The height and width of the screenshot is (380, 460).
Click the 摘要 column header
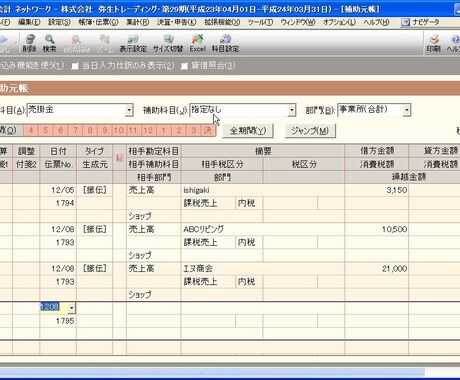[263, 151]
